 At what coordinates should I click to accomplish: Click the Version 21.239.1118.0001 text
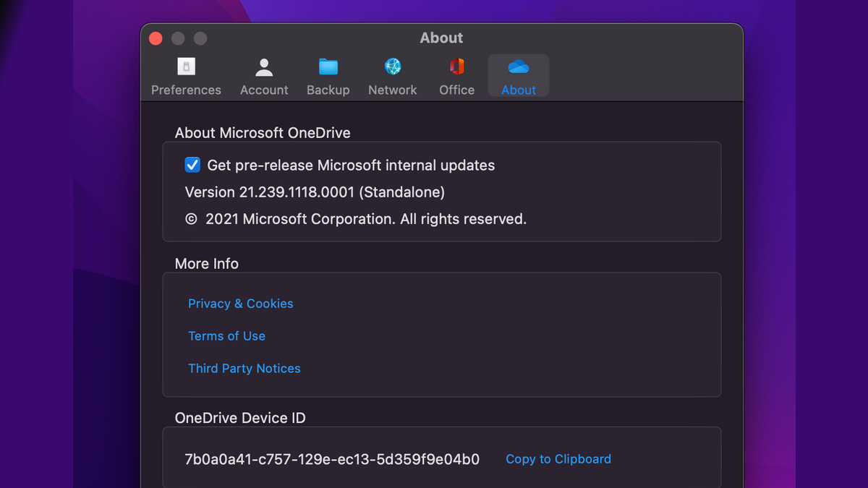[x=315, y=192]
